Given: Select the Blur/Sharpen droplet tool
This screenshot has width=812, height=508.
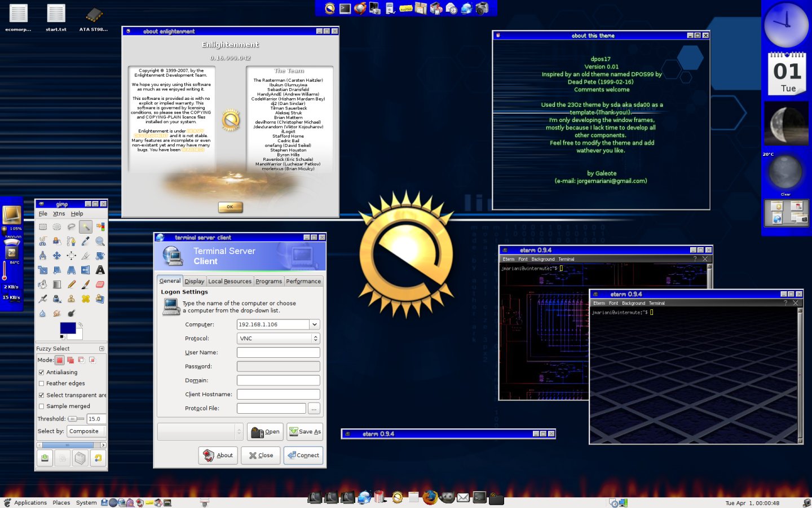Looking at the screenshot, I should coord(43,313).
